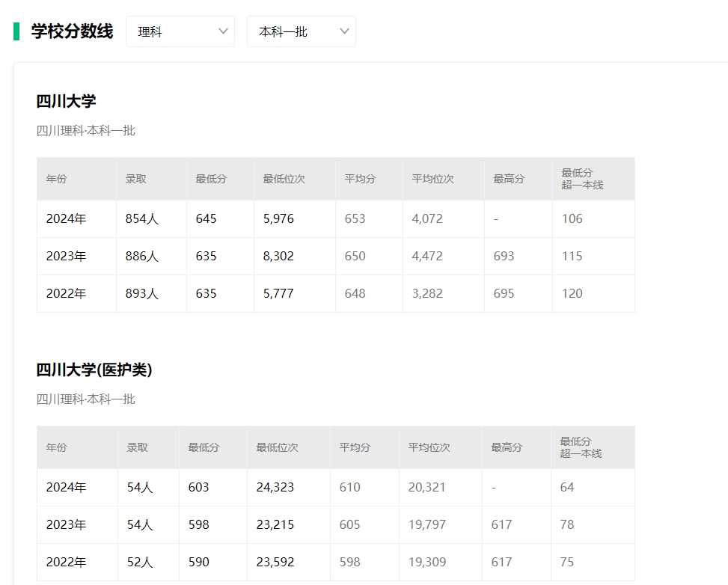Open the 本科一批 batch dropdown

click(302, 31)
